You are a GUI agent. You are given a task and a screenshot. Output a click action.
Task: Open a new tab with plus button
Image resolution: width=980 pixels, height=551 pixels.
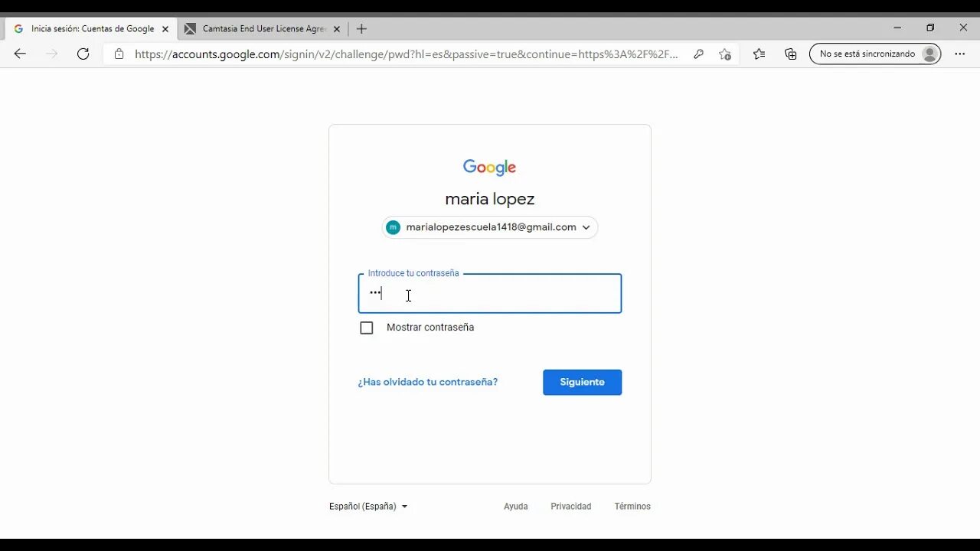click(361, 29)
